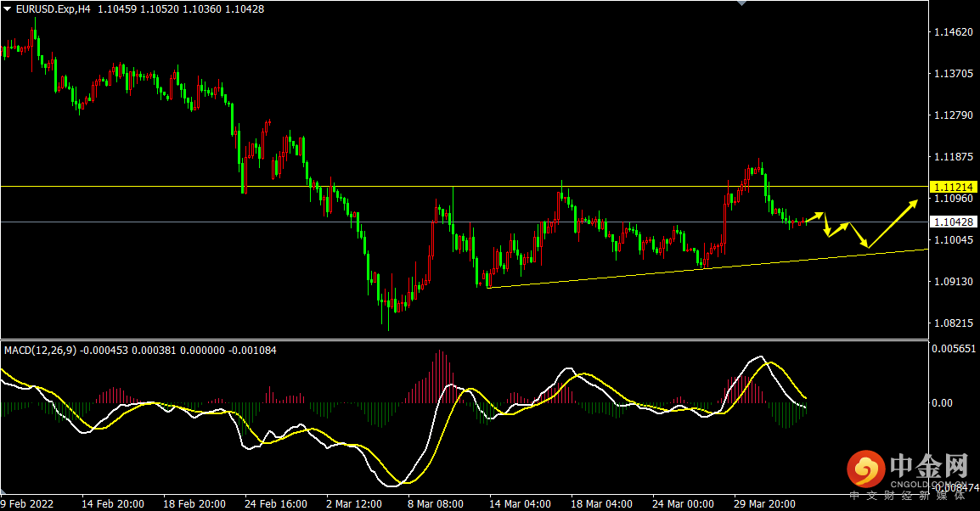Screen dimensions: 980x511
Task: Click the yellow 1.11214 price label
Action: pos(953,187)
